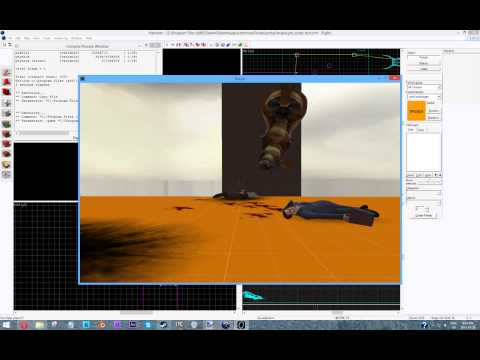Viewport: 480px width, 360px height.
Task: Open the Tools menu
Action: [x=47, y=38]
